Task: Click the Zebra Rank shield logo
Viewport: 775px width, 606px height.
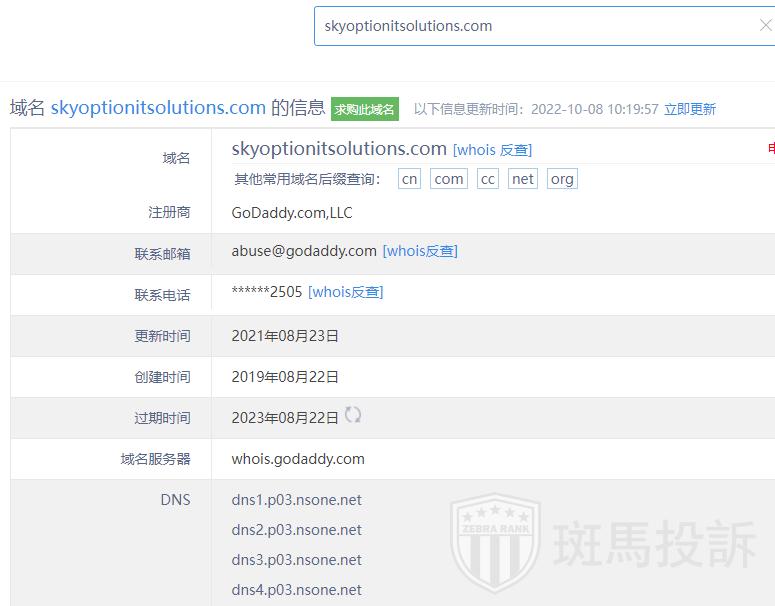Action: (x=495, y=548)
